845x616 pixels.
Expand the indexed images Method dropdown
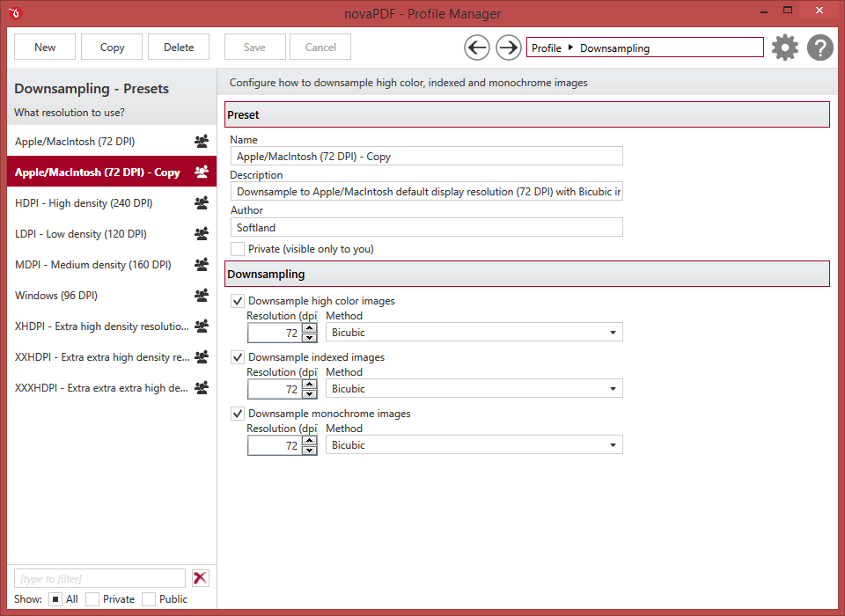[x=474, y=389]
